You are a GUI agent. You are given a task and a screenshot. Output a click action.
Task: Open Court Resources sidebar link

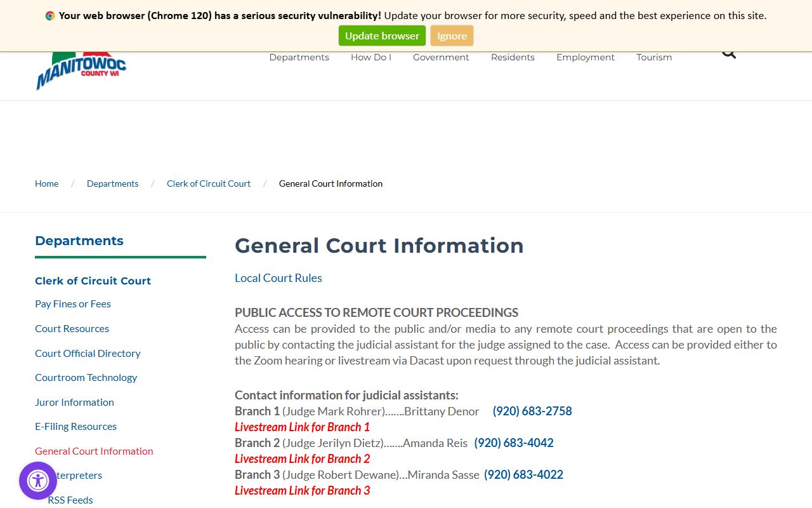pos(72,328)
